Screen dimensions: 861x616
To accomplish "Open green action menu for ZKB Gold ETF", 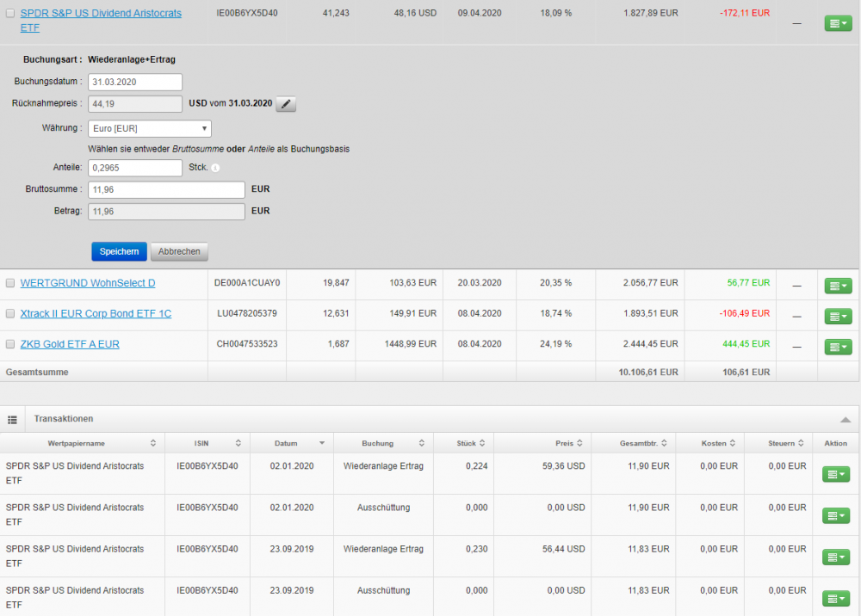I will 837,347.
